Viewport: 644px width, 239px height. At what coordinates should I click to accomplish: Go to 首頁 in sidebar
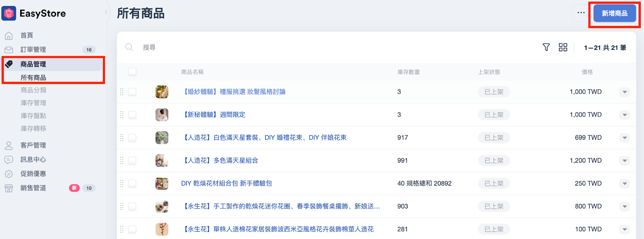click(x=27, y=35)
